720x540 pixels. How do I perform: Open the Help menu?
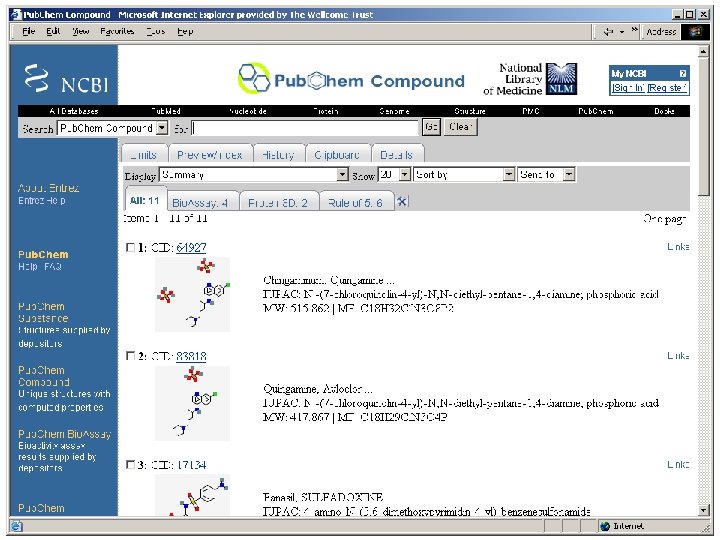185,31
